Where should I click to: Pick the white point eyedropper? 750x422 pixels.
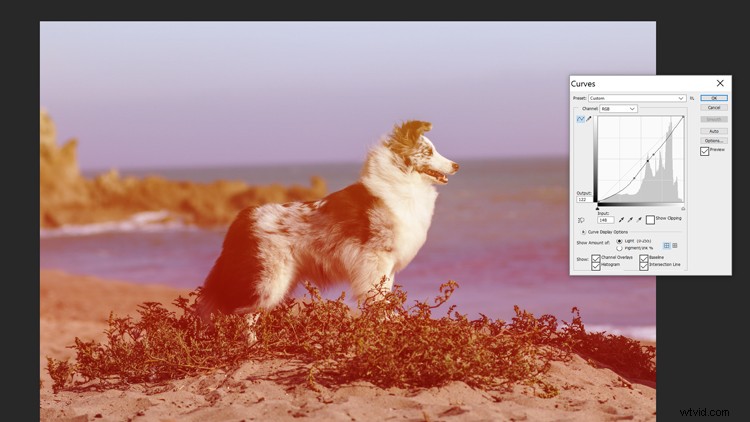pyautogui.click(x=639, y=220)
